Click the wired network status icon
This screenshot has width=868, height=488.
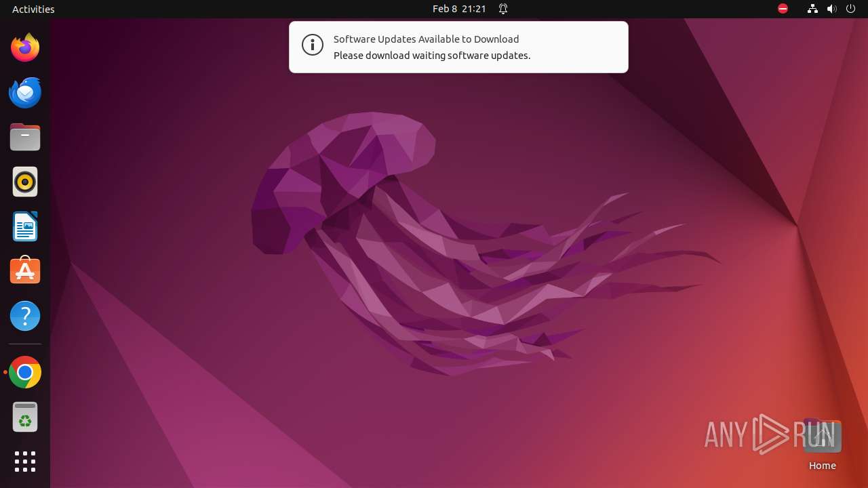[x=812, y=9]
